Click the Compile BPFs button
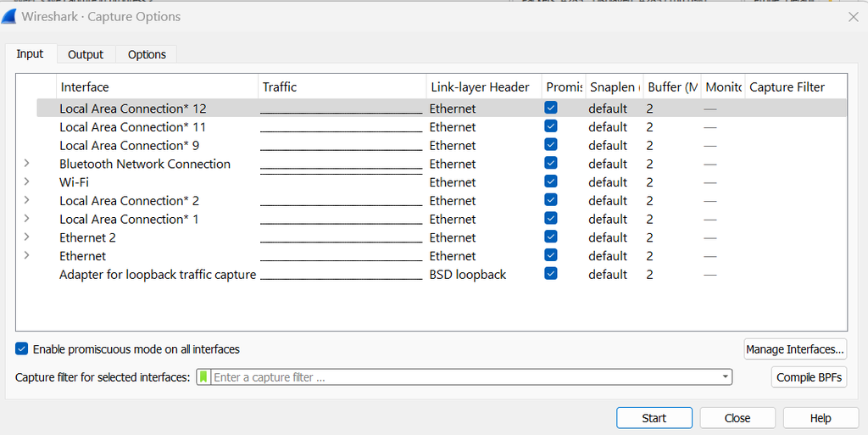Image resolution: width=868 pixels, height=435 pixels. click(x=809, y=377)
